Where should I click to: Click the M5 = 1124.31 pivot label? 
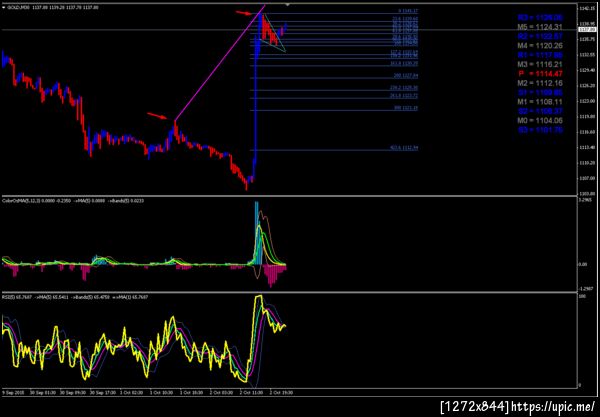pos(540,27)
